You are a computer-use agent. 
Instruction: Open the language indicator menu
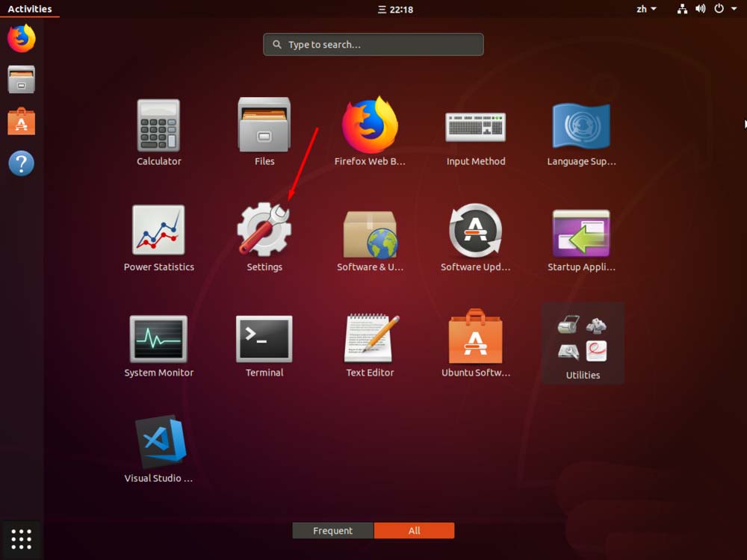(x=642, y=9)
